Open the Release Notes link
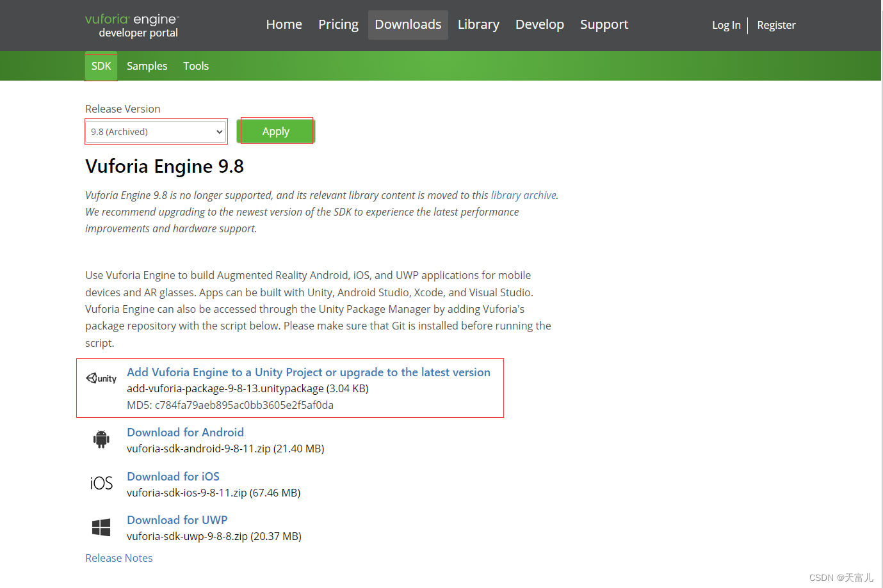The width and height of the screenshot is (883, 588). tap(119, 558)
